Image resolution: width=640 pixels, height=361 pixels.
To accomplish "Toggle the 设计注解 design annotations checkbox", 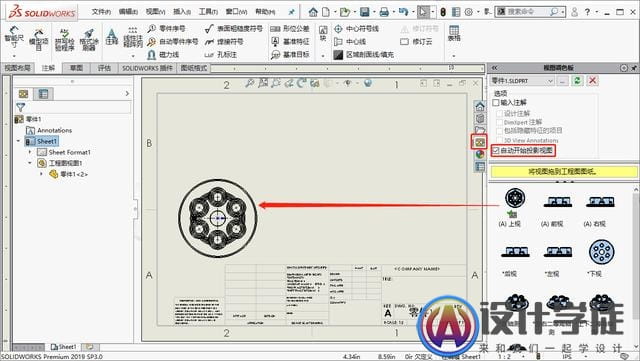I will click(x=499, y=113).
